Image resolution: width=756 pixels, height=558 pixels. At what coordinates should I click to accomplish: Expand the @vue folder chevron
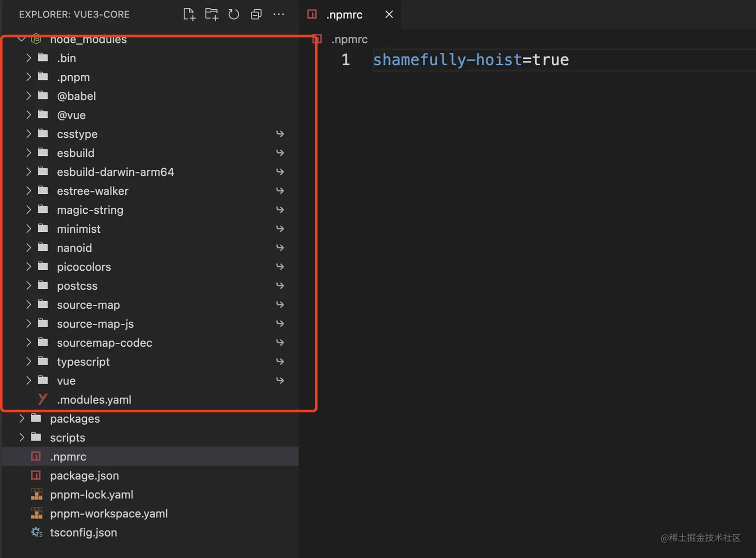[28, 115]
